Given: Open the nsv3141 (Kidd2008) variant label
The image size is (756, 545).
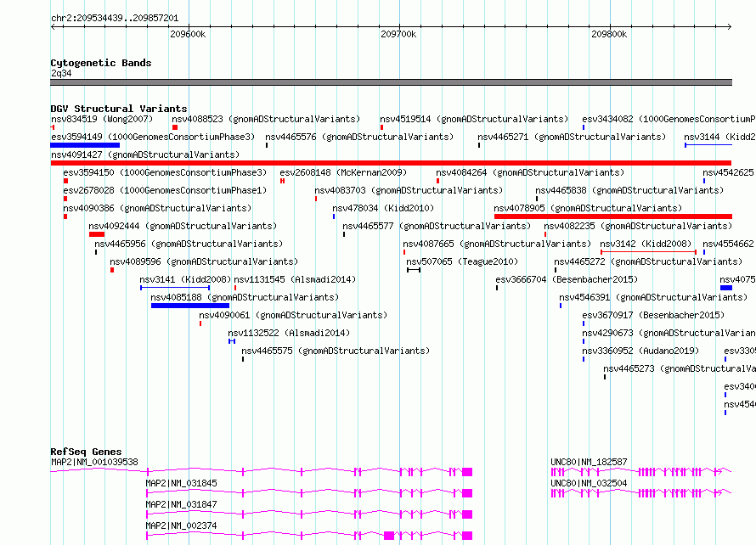Looking at the screenshot, I should (x=185, y=279).
